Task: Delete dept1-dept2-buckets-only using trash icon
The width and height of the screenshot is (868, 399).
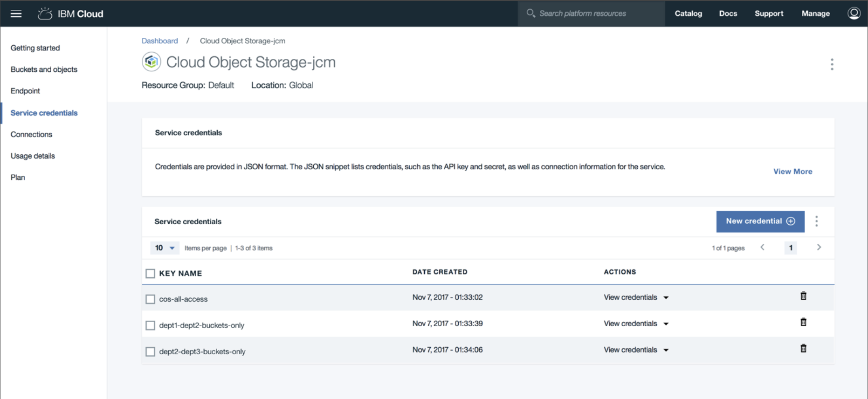Action: [x=803, y=322]
